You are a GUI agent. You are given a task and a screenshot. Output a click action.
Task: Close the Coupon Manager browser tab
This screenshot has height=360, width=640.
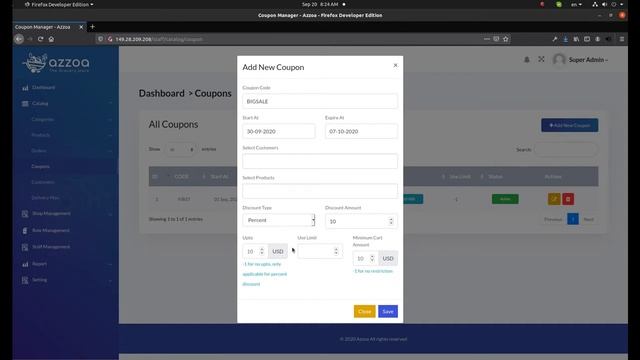tap(81, 27)
